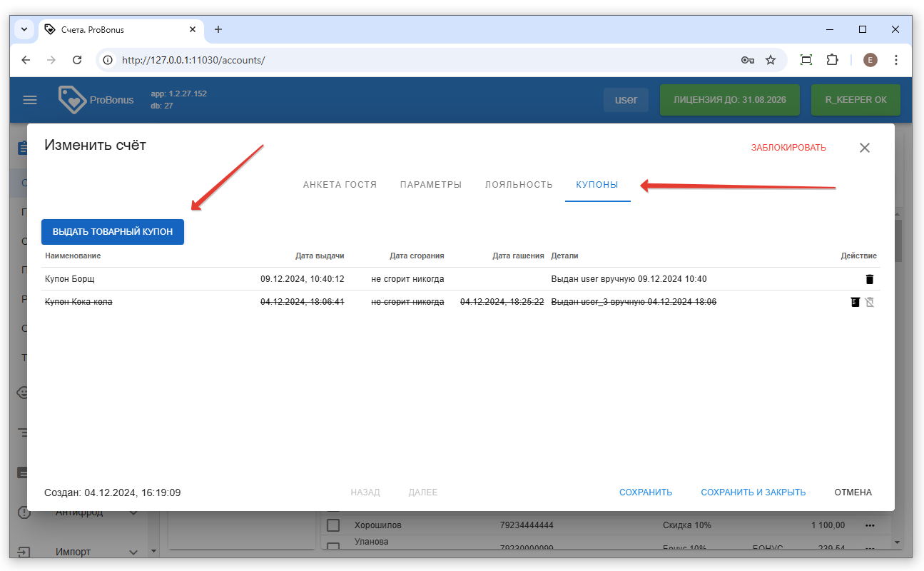Open saved passwords key icon
The height and width of the screenshot is (571, 924).
click(x=748, y=60)
